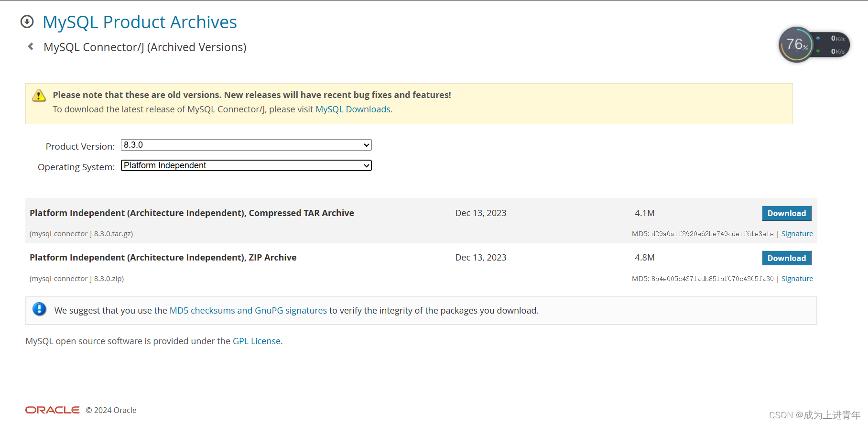Viewport: 868px width, 424px height.
Task: Click the ZIP Archive title text
Action: pos(163,258)
